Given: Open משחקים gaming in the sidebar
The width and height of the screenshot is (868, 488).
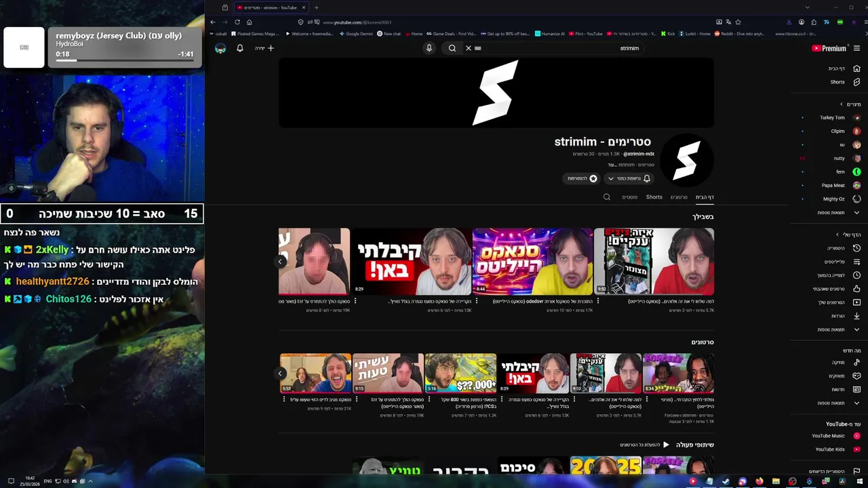Looking at the screenshot, I should [844, 375].
